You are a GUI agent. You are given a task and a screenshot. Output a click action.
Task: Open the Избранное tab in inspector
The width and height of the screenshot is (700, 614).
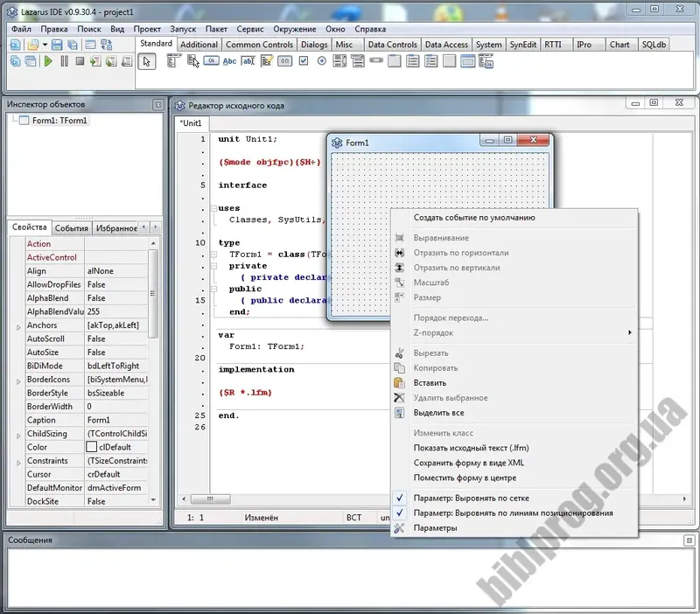point(116,228)
